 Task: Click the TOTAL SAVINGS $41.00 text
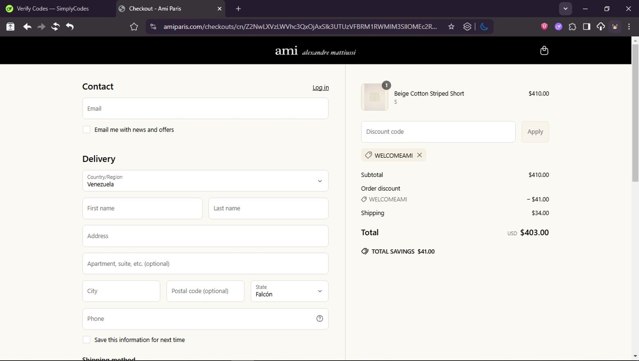(403, 251)
